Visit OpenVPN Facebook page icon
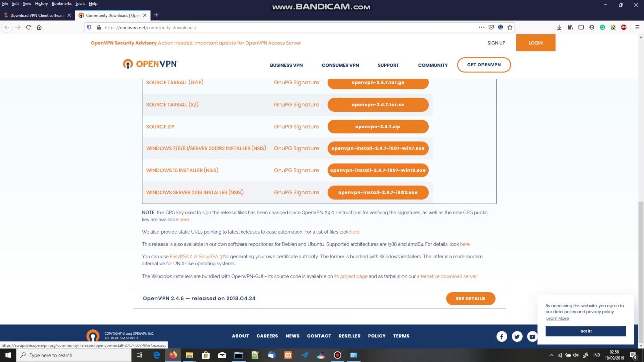Viewport: 644px width, 362px height. pos(502,337)
